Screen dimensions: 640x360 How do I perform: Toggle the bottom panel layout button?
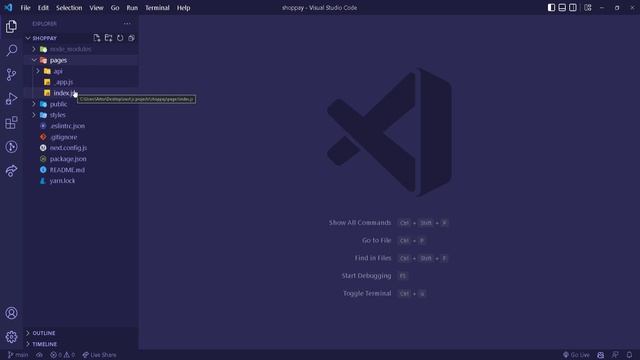[x=562, y=7]
